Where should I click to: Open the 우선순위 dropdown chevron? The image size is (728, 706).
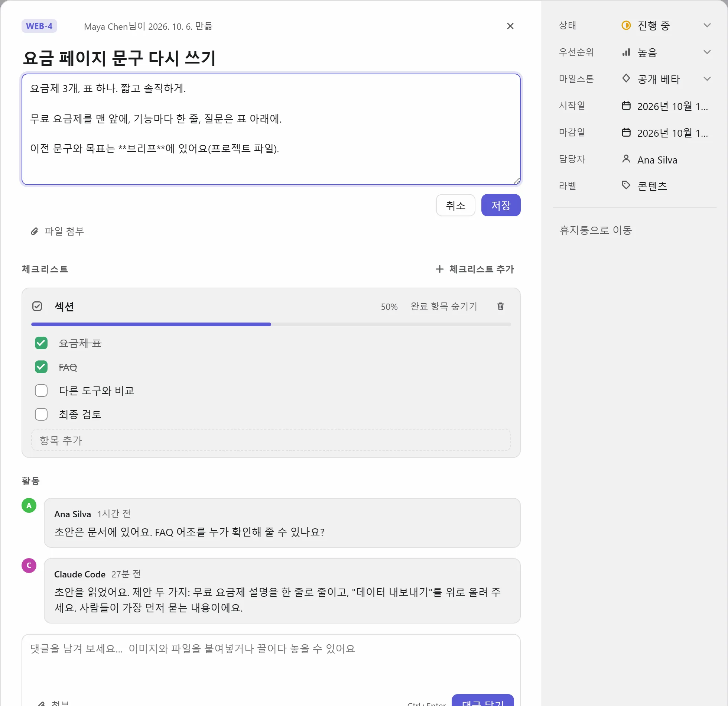click(707, 52)
